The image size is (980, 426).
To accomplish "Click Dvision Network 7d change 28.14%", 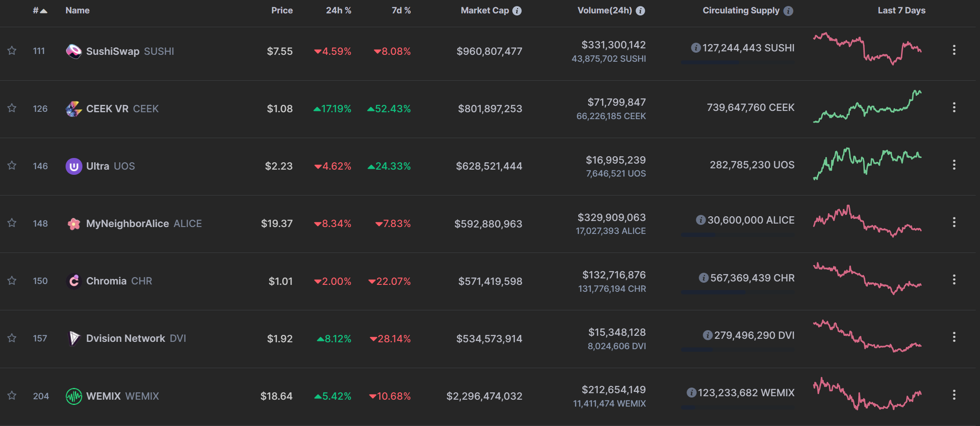I will pyautogui.click(x=390, y=339).
